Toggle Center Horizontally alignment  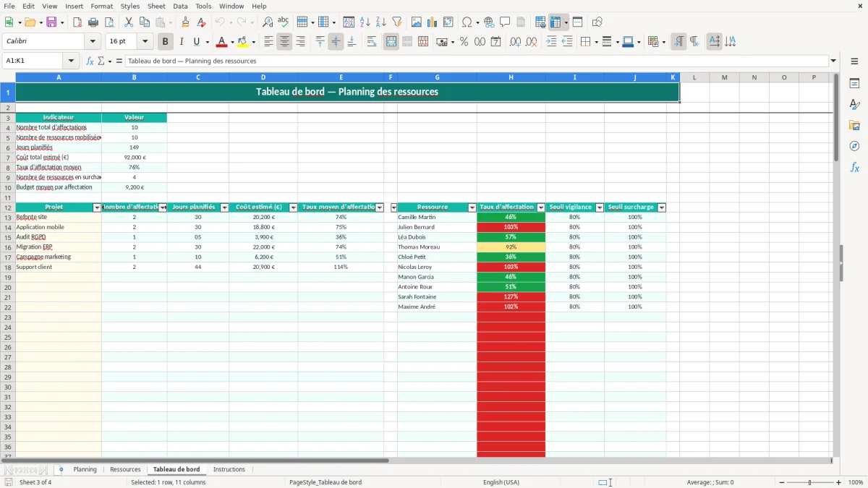tap(284, 42)
